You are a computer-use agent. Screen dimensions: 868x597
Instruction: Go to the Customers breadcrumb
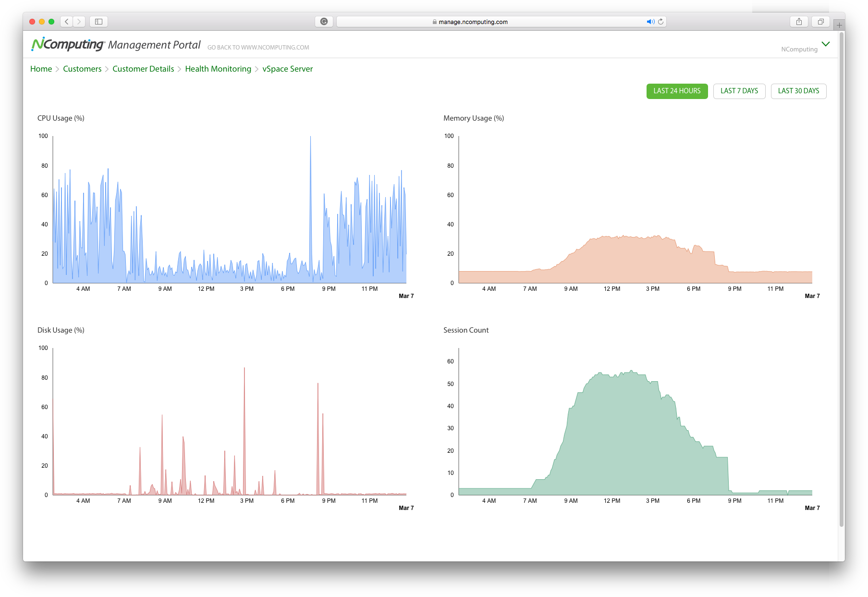pyautogui.click(x=82, y=69)
